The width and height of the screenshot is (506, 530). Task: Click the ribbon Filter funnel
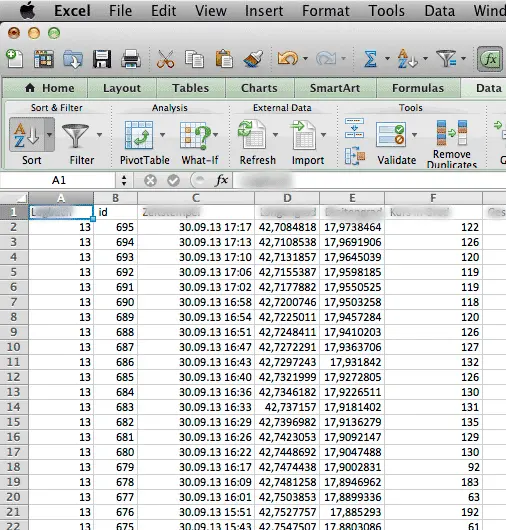[75, 136]
